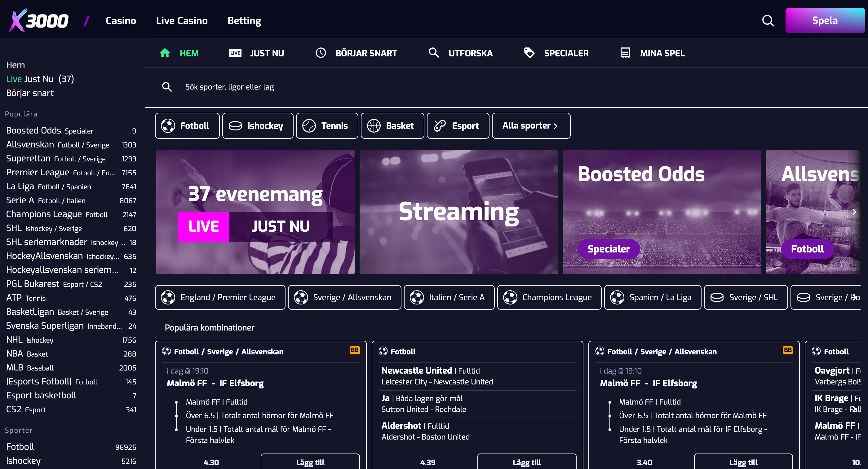Click the tennis ball icon in Tennis chip
Image resolution: width=868 pixels, height=469 pixels.
309,125
